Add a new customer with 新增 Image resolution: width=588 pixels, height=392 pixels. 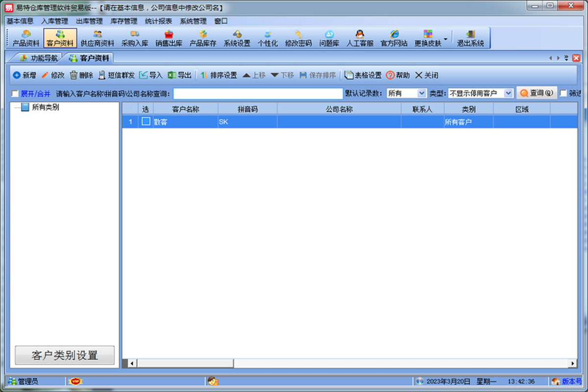point(24,75)
